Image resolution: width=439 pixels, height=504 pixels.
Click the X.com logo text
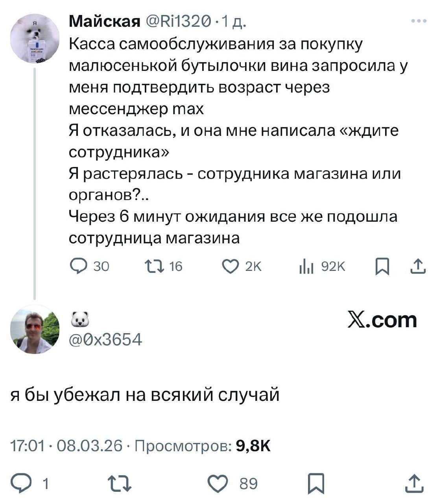coord(382,320)
